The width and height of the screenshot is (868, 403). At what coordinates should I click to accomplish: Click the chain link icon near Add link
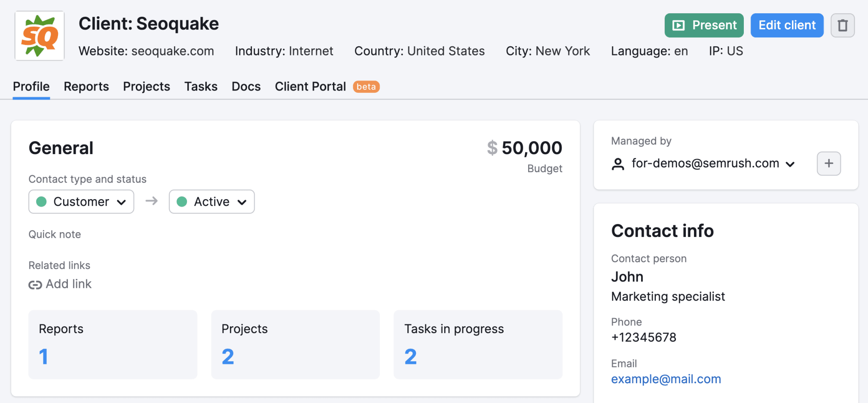(x=35, y=285)
